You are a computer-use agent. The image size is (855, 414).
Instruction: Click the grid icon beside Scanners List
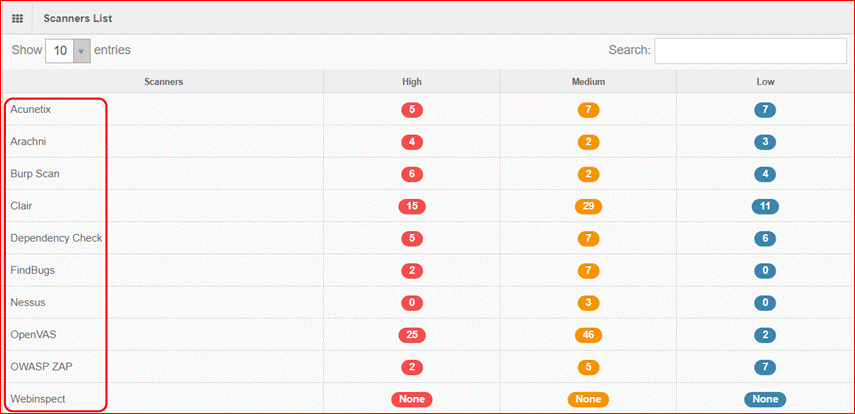(17, 19)
